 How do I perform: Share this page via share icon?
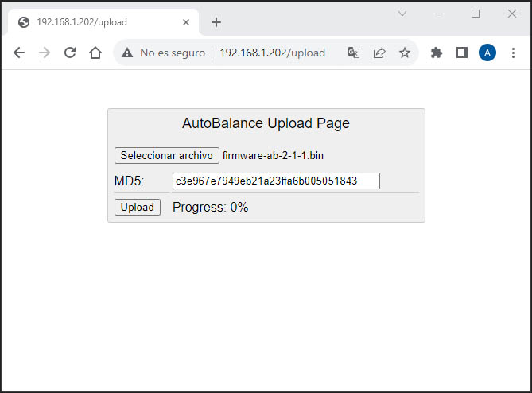[x=379, y=53]
